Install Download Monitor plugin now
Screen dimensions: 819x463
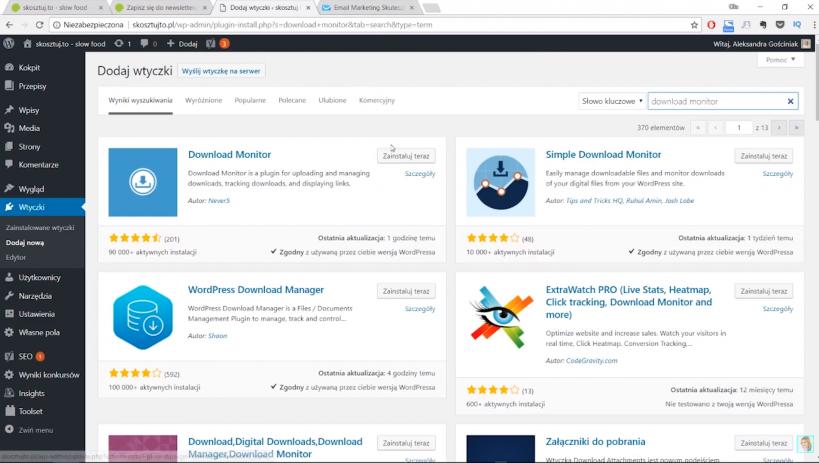[x=406, y=156]
